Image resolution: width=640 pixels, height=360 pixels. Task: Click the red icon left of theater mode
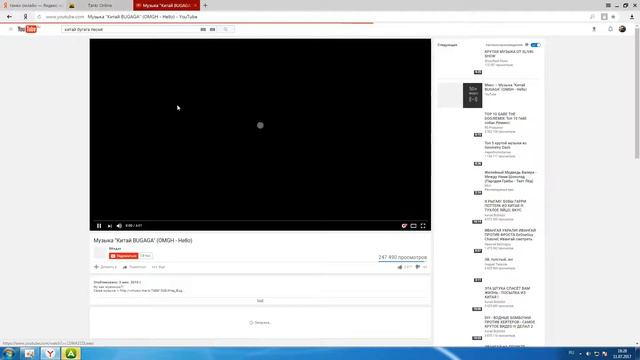(404, 226)
